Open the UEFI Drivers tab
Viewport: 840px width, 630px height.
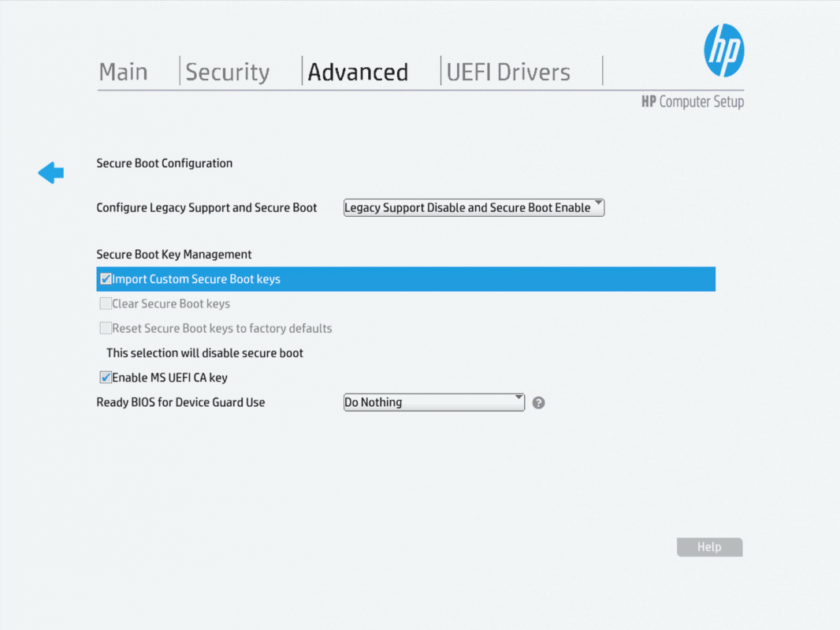[508, 72]
